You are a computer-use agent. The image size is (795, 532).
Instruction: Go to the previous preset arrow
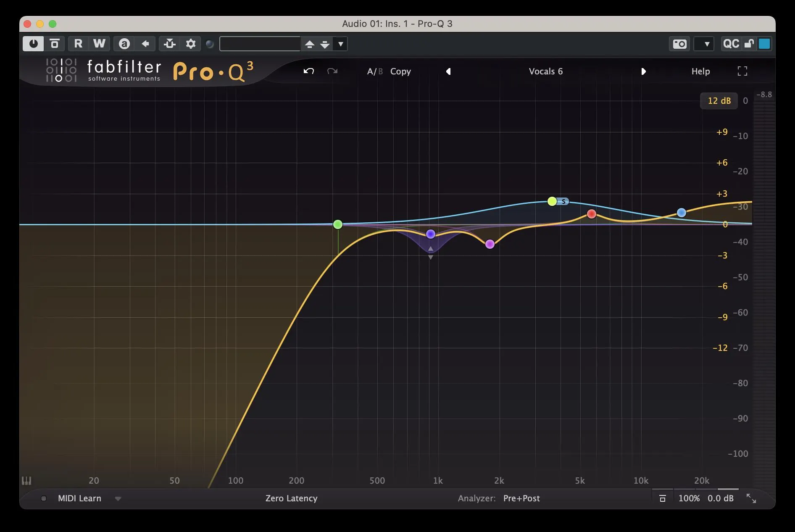pyautogui.click(x=448, y=71)
